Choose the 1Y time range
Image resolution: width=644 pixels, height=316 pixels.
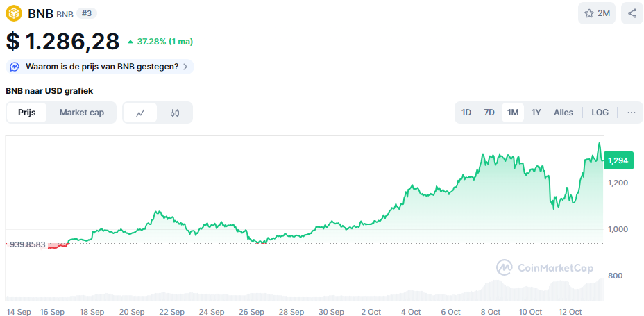(536, 113)
